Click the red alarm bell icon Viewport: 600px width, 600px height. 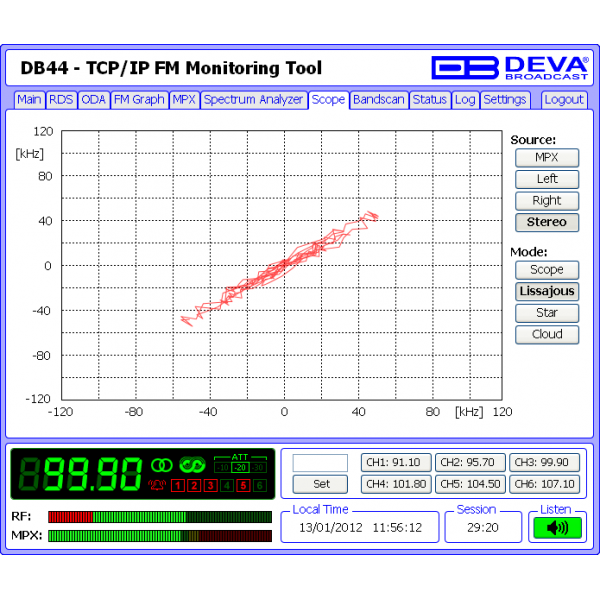[157, 485]
